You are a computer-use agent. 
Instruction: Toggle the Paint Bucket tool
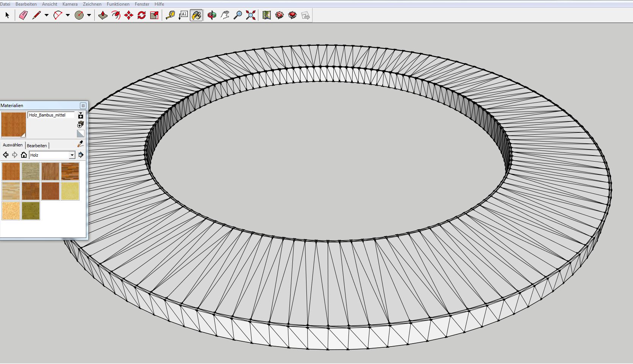click(196, 16)
